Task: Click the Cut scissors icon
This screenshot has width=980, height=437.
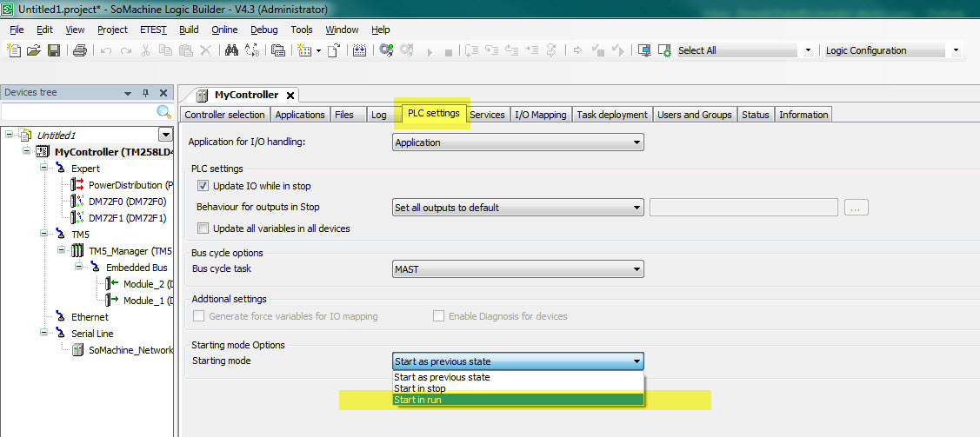Action: 145,50
